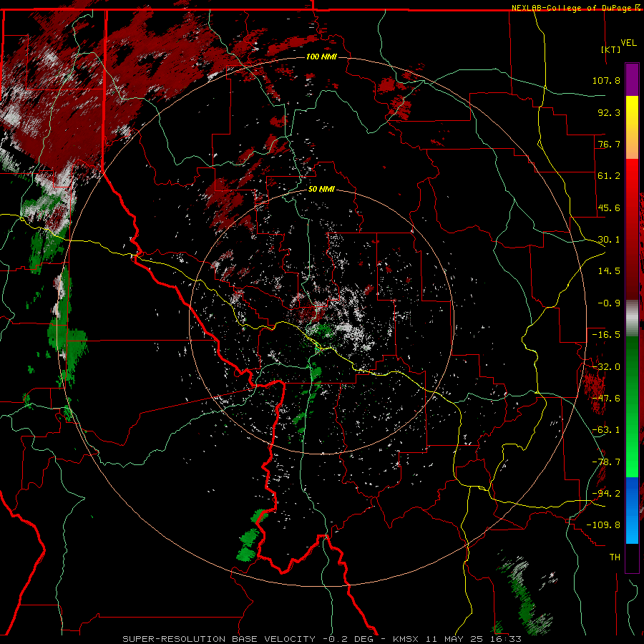Click the blue segment of velocity color bar
The height and width of the screenshot is (644, 644).
click(x=632, y=510)
